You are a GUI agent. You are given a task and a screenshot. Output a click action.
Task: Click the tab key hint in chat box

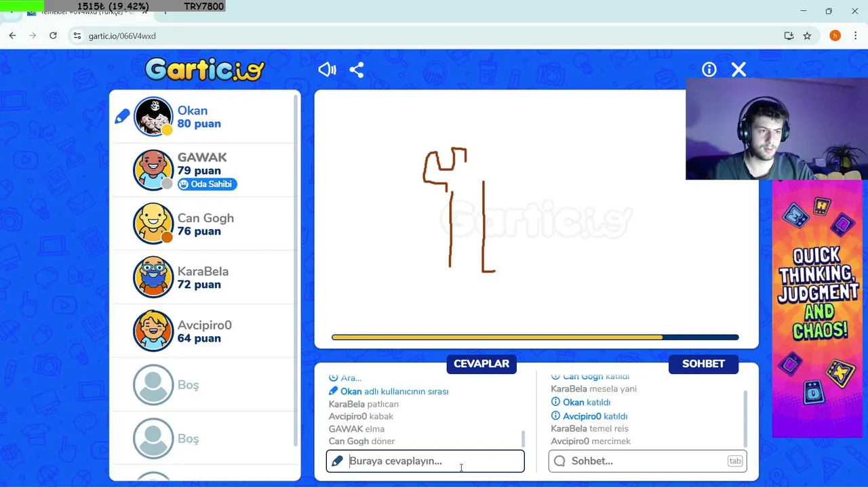[734, 461]
